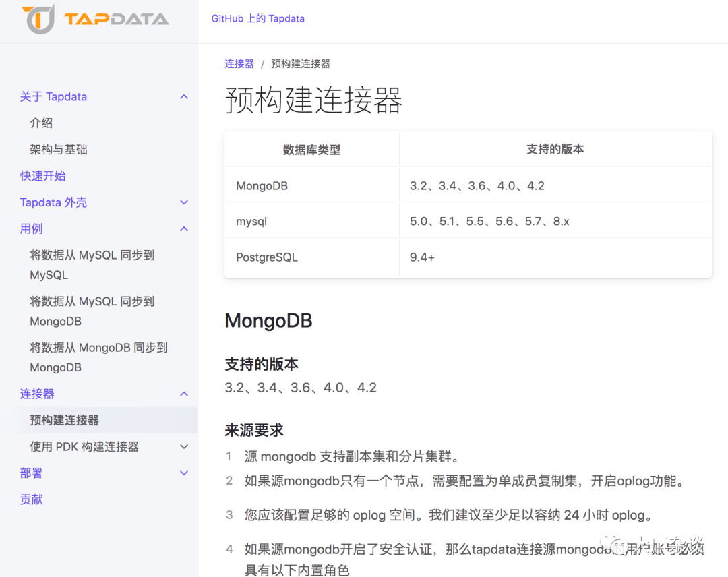Open the 介绍 sidebar page
This screenshot has width=728, height=577.
point(41,123)
